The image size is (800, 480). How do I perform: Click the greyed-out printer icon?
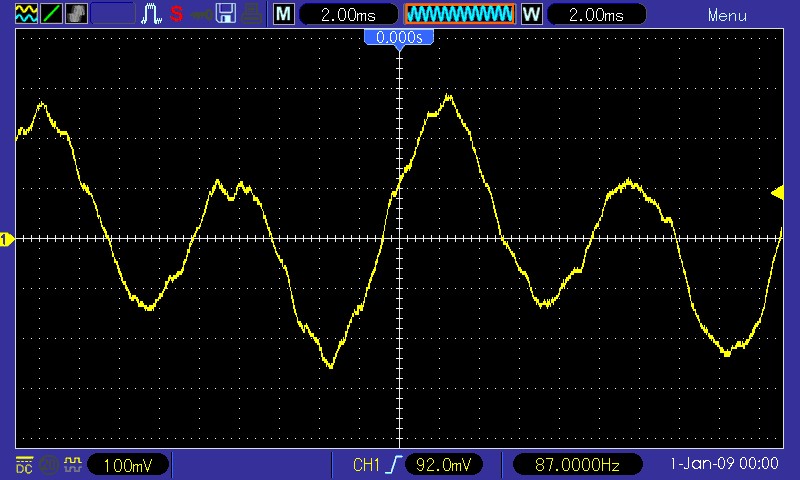252,14
